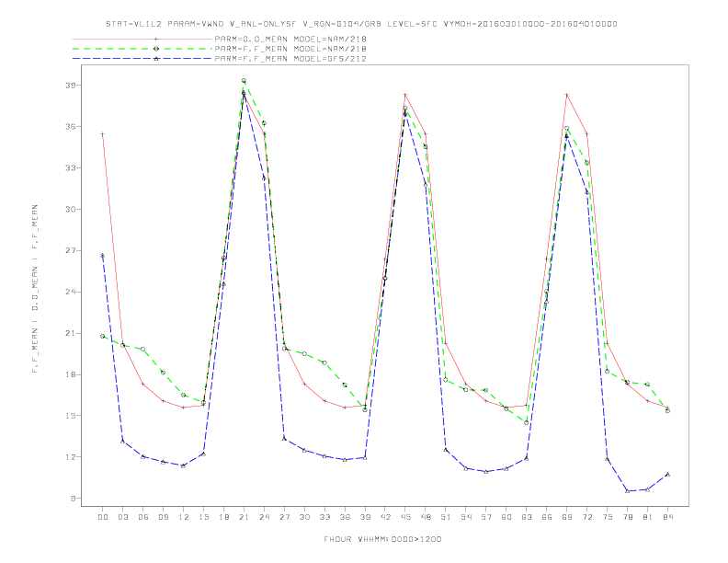
Task: Click y-axis tick label 33
Action: pos(70,168)
